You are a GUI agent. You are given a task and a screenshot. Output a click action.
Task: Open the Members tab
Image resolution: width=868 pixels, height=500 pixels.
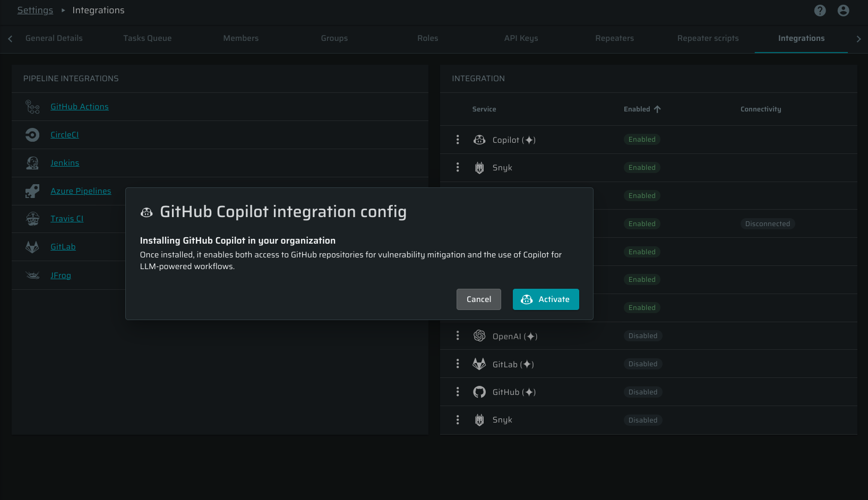coord(241,38)
